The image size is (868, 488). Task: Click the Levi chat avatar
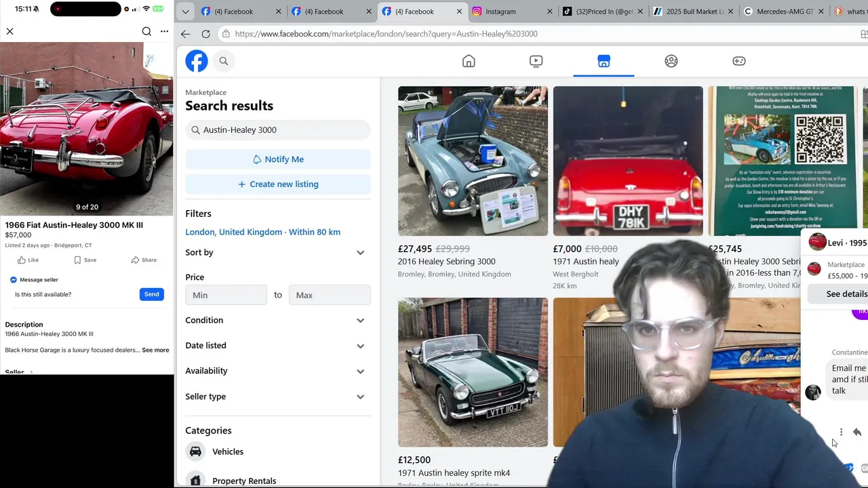(x=818, y=242)
